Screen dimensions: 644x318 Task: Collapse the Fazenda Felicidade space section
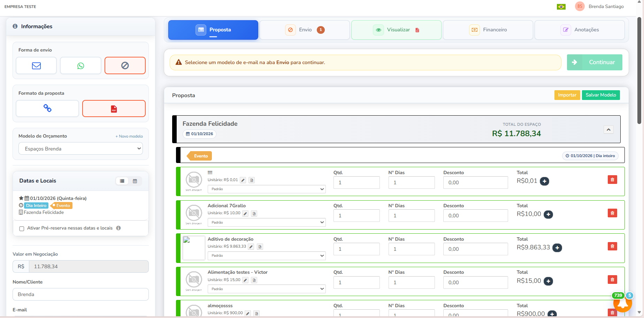(608, 130)
